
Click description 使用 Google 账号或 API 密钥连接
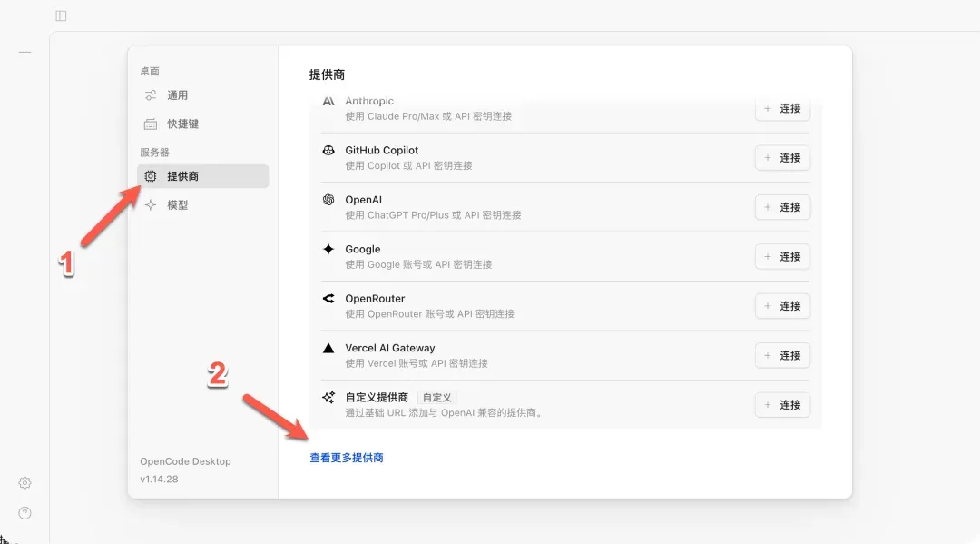(418, 264)
